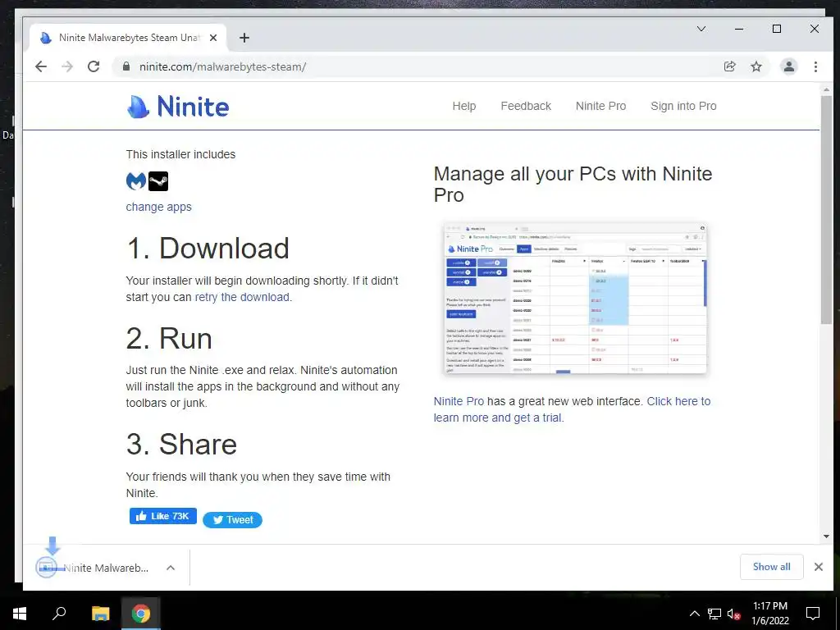Click the Ninite Pro interface screenshot
The width and height of the screenshot is (840, 630).
575,299
